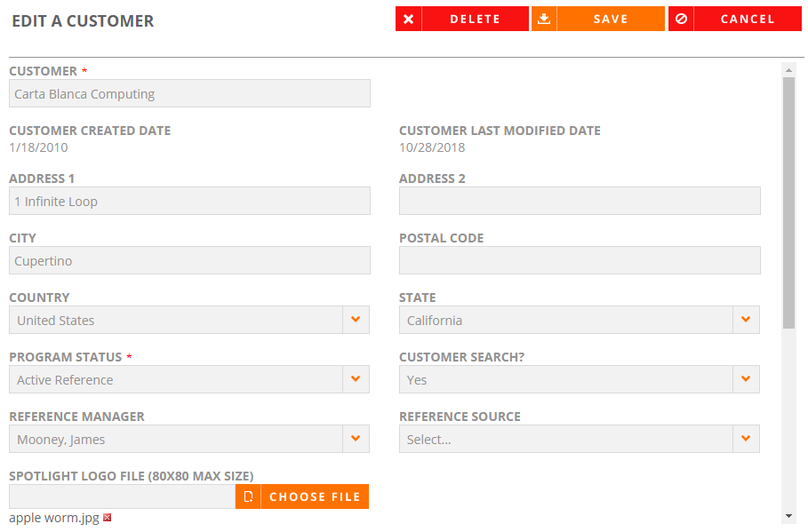The width and height of the screenshot is (808, 532).
Task: Click the Customer name input field
Action: (x=189, y=93)
